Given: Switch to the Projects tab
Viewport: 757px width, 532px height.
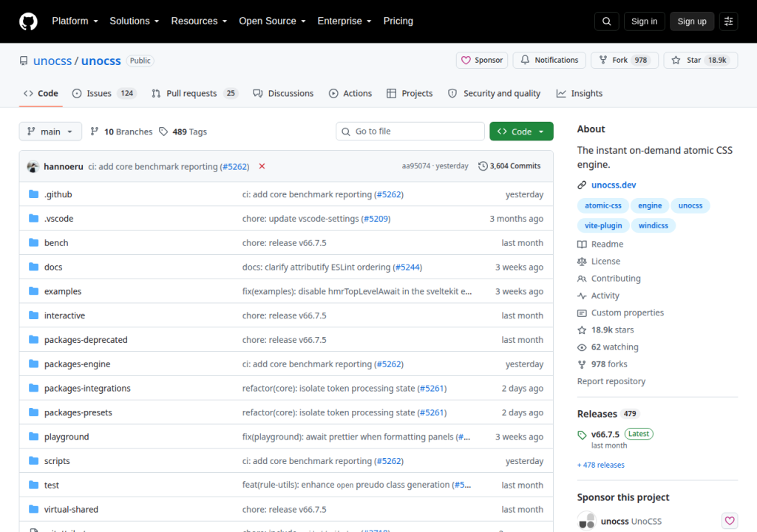Looking at the screenshot, I should coord(410,93).
